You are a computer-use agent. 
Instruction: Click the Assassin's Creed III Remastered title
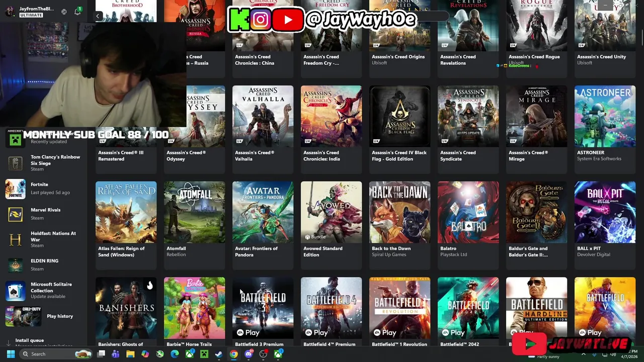121,156
